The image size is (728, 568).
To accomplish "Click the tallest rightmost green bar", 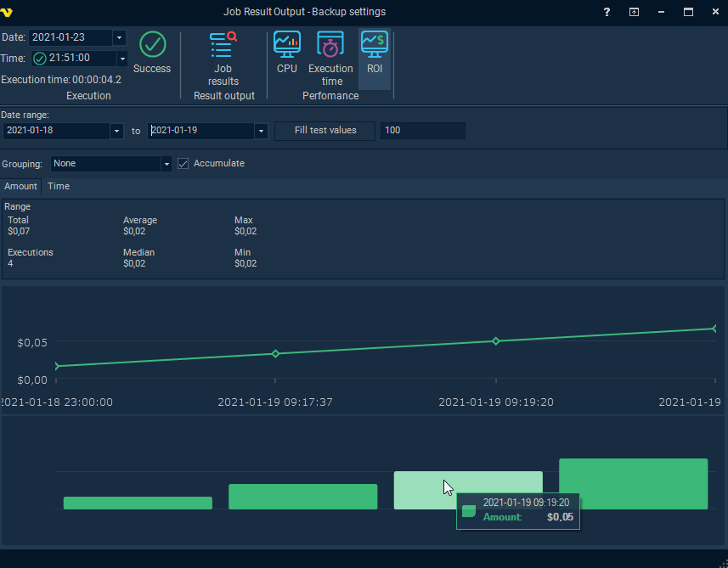I will [x=633, y=484].
